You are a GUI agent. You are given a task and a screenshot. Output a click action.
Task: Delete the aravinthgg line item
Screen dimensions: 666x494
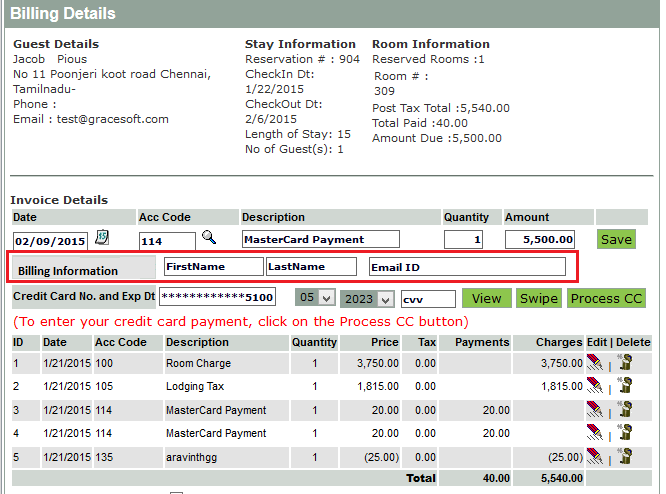626,456
